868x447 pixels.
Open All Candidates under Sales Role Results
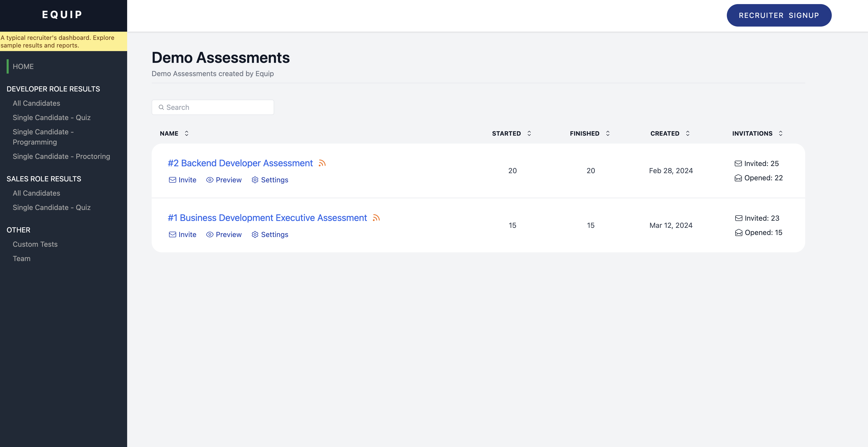[37, 193]
